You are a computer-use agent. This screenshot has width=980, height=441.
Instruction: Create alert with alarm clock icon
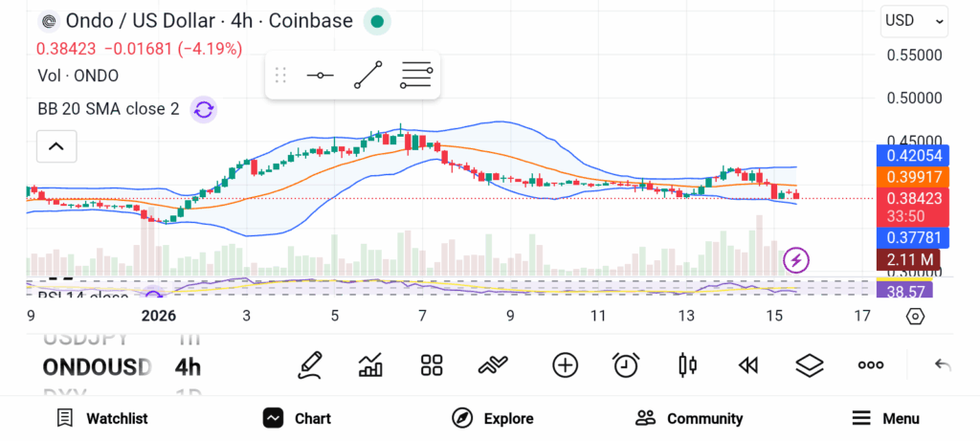click(626, 364)
